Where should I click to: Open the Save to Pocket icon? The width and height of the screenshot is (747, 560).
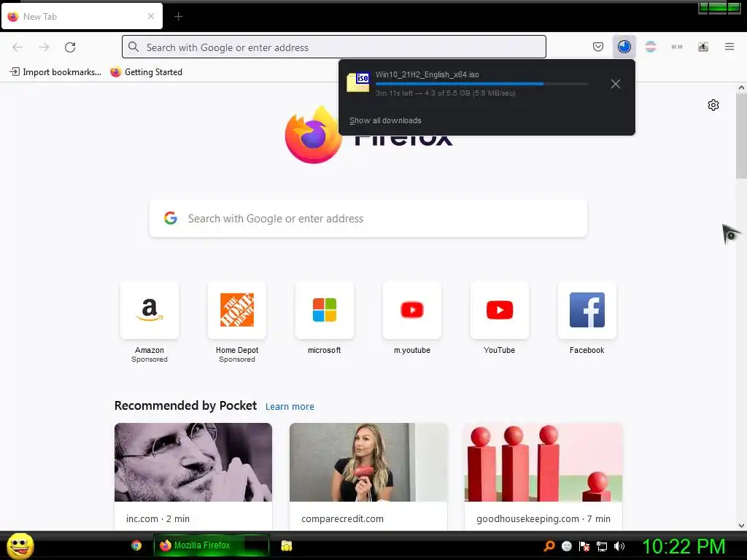598,47
